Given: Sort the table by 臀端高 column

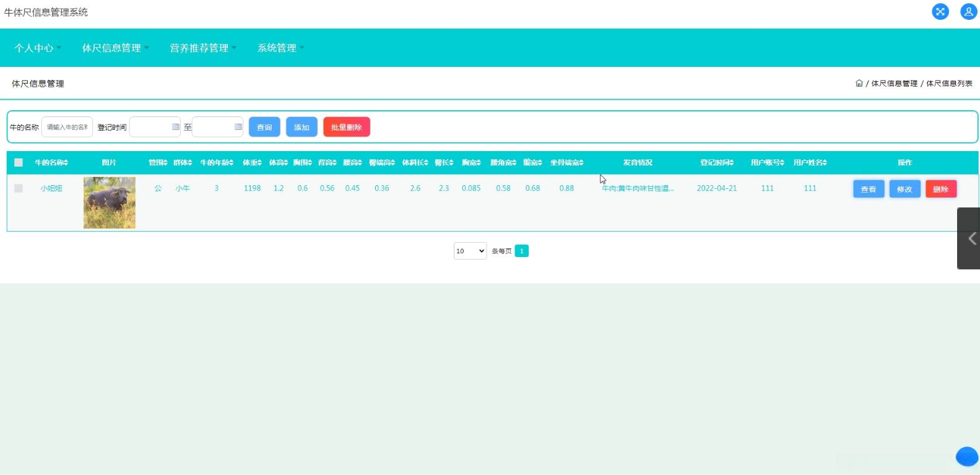Looking at the screenshot, I should click(382, 163).
